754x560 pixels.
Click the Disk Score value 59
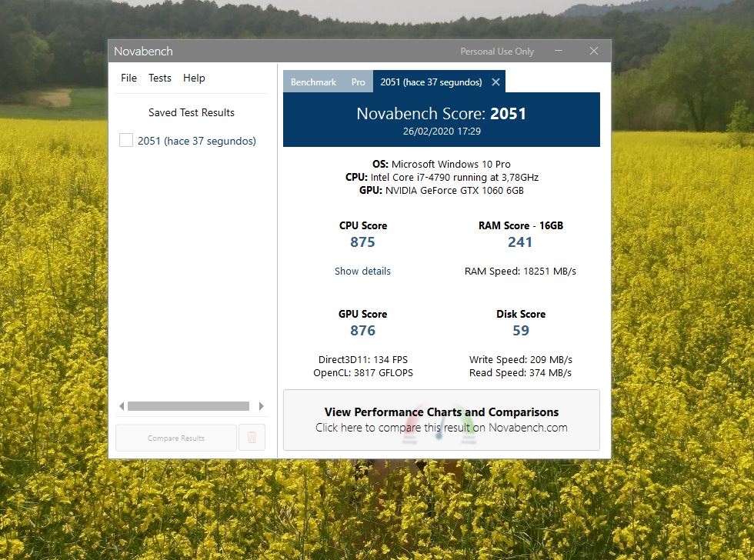tap(521, 330)
